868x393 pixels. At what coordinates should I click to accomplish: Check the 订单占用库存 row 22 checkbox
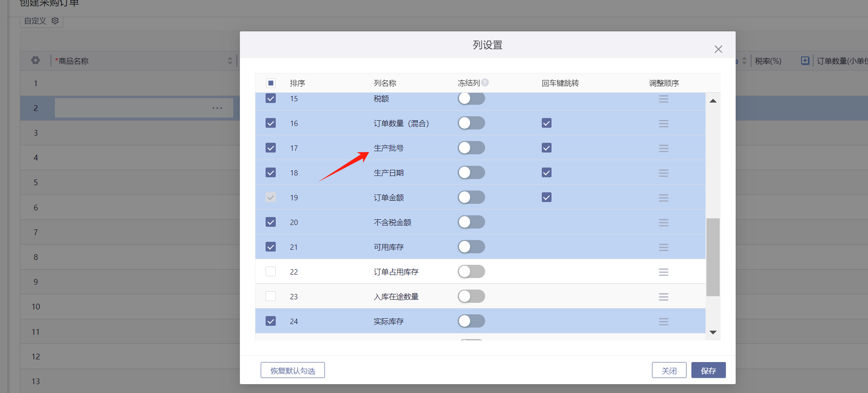point(271,271)
